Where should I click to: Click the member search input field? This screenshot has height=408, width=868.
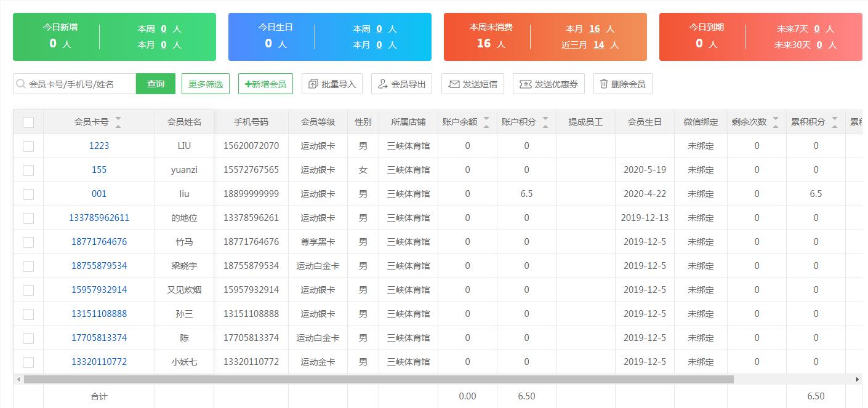[x=74, y=83]
